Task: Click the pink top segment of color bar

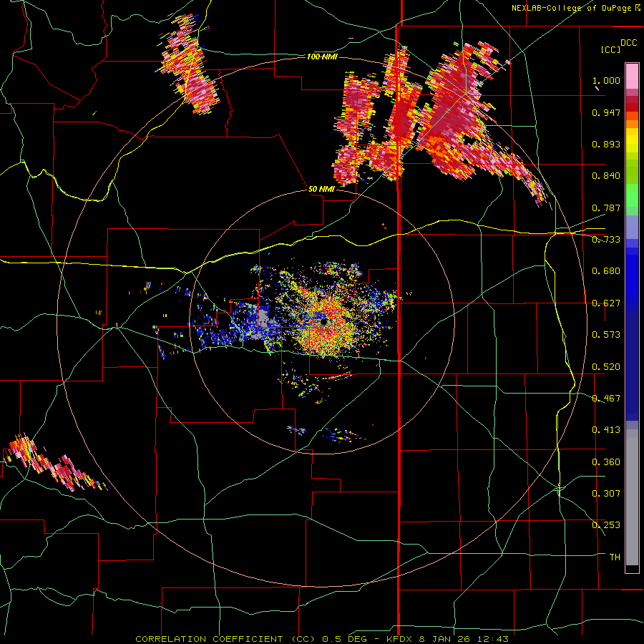Action: (632, 76)
